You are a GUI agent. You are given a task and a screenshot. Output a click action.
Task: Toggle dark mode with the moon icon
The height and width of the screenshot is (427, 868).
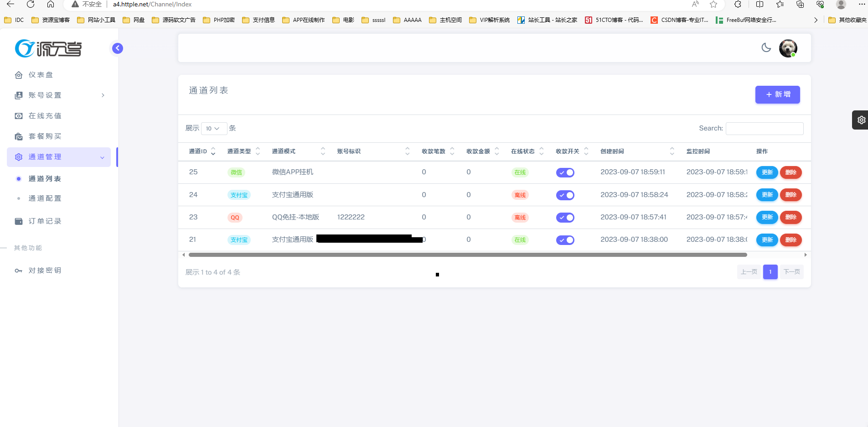click(x=766, y=47)
